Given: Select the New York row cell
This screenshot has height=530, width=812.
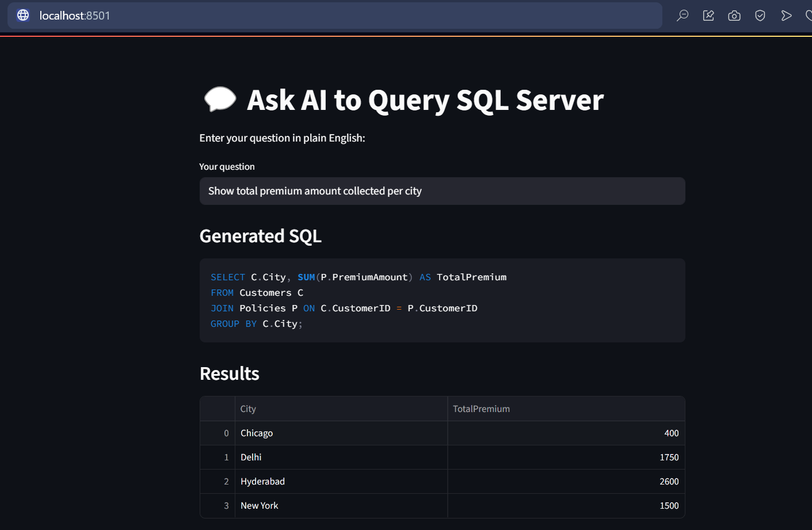Looking at the screenshot, I should point(341,506).
